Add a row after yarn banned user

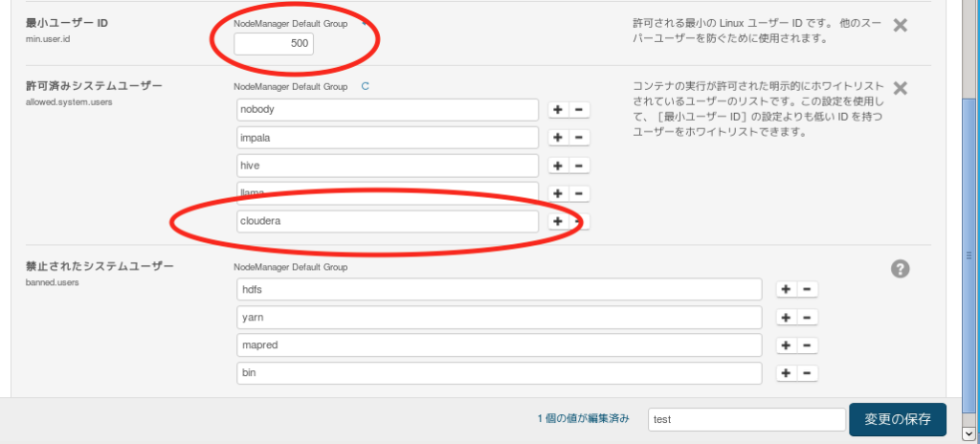point(787,318)
